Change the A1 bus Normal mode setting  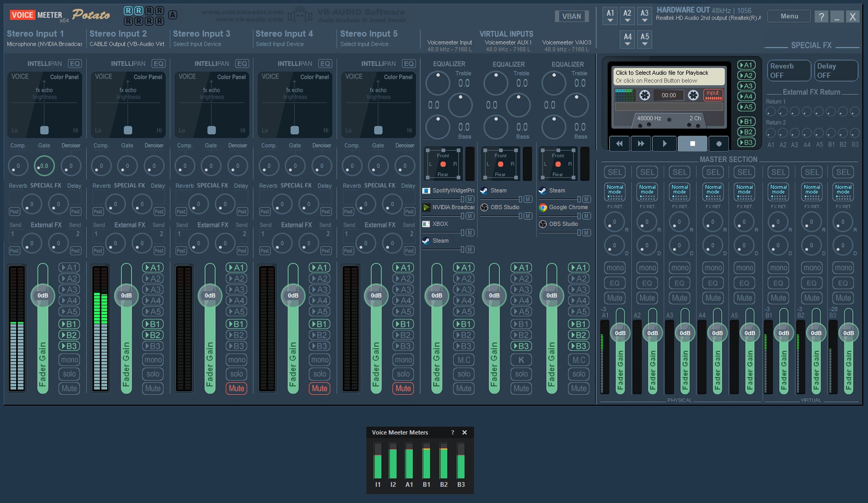tap(615, 192)
